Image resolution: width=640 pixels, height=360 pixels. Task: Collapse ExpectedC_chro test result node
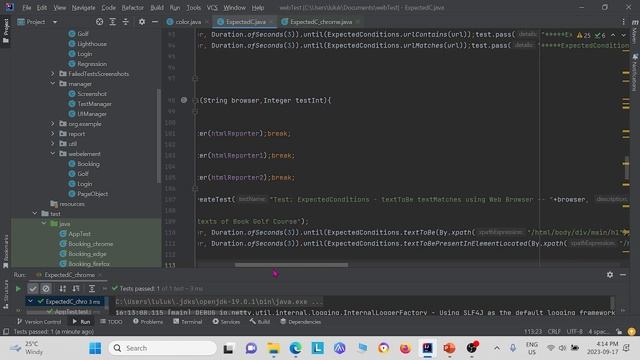tap(30, 302)
